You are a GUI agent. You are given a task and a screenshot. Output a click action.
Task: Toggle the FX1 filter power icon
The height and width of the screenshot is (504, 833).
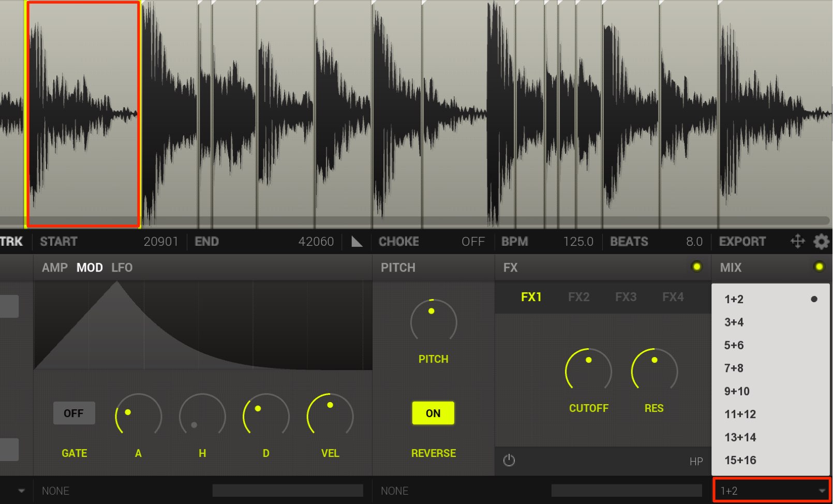click(509, 461)
